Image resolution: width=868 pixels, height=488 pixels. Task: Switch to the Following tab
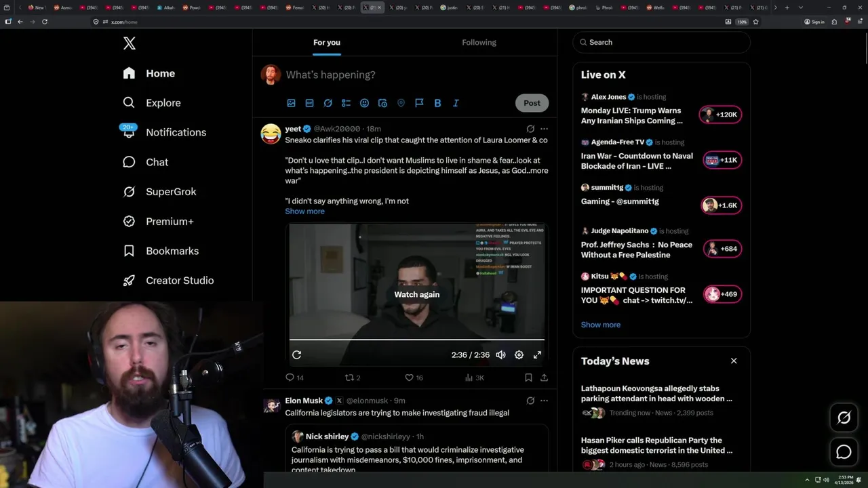tap(479, 43)
